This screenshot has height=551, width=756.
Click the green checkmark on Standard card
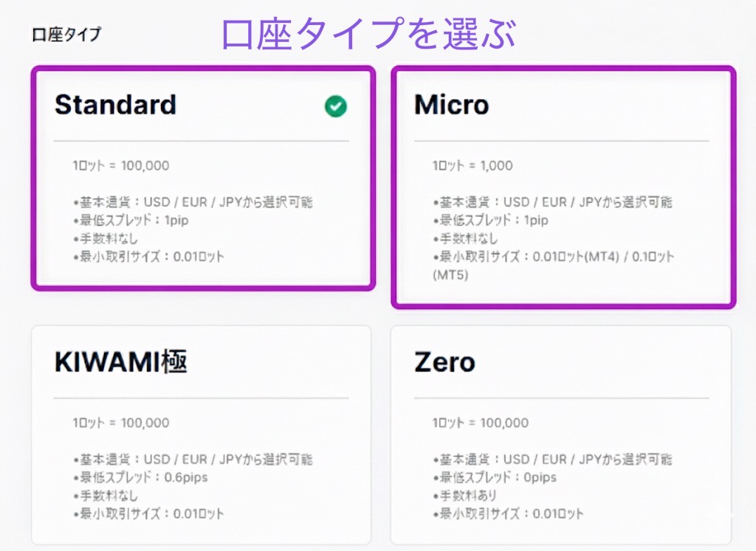pos(336,107)
